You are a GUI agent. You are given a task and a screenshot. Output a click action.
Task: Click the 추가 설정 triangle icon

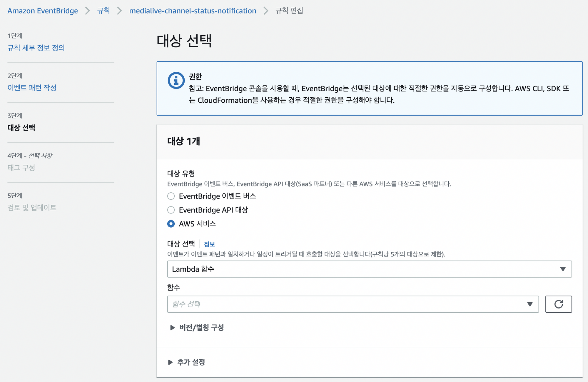[170, 362]
